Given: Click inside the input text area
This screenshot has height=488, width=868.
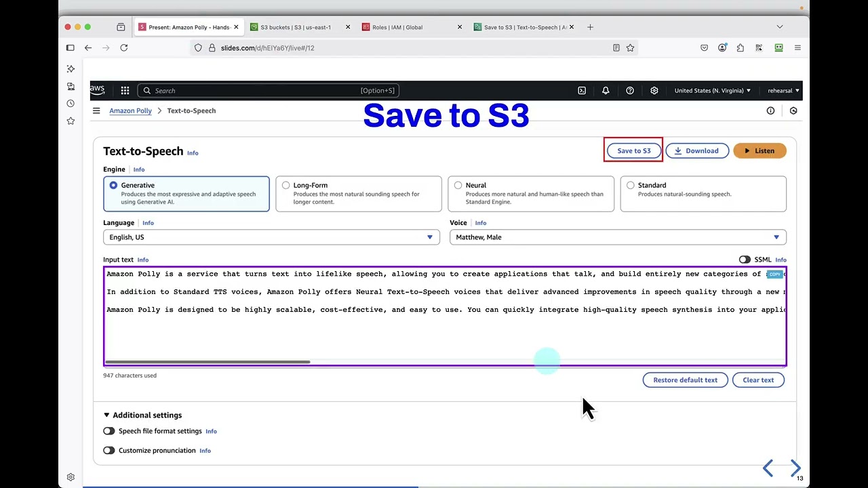Looking at the screenshot, I should pyautogui.click(x=445, y=317).
